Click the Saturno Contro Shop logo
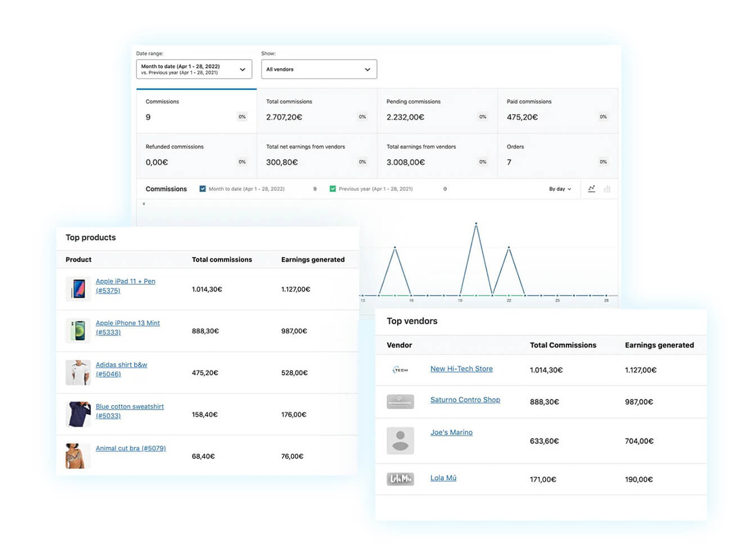 click(x=400, y=401)
